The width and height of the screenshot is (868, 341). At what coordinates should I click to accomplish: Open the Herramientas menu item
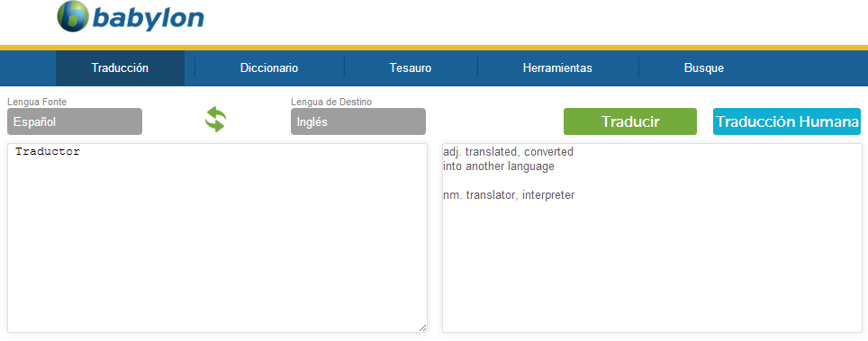(557, 68)
